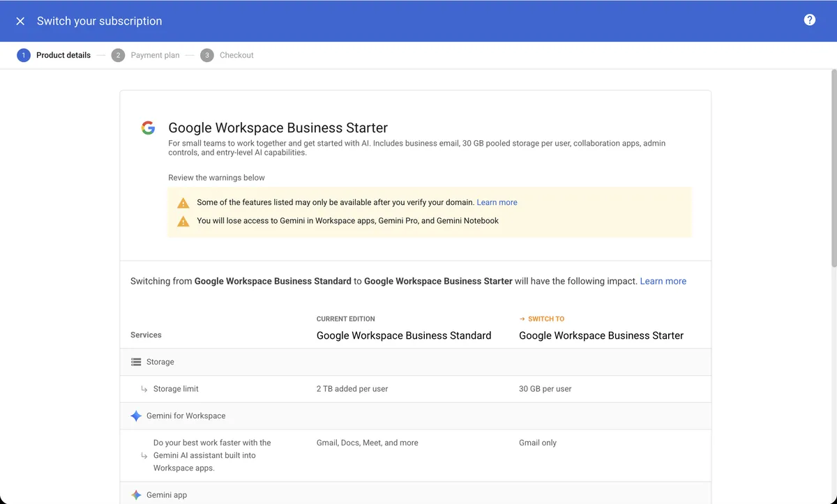The image size is (837, 504).
Task: Click the step 2 number circle
Action: tap(118, 55)
